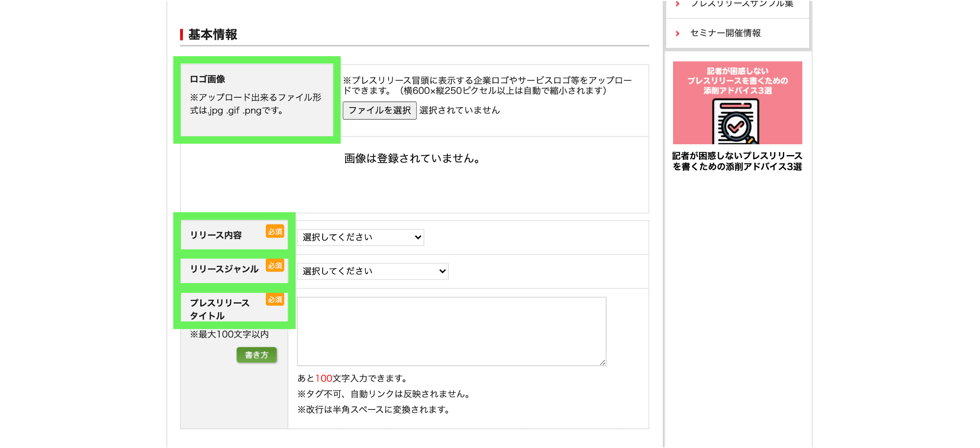Click the 必須 badge next to プレスリリースタイトル
The height and width of the screenshot is (448, 980).
[x=275, y=299]
